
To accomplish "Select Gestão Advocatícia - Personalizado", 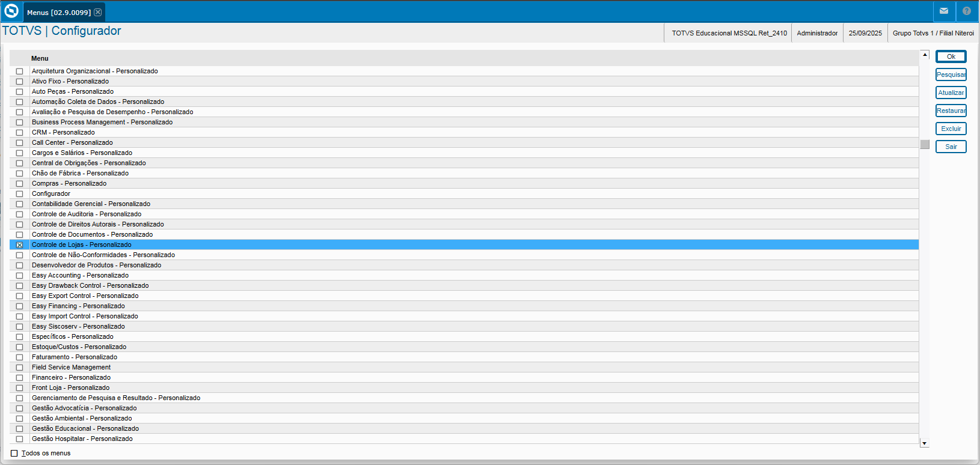I will coord(464,408).
